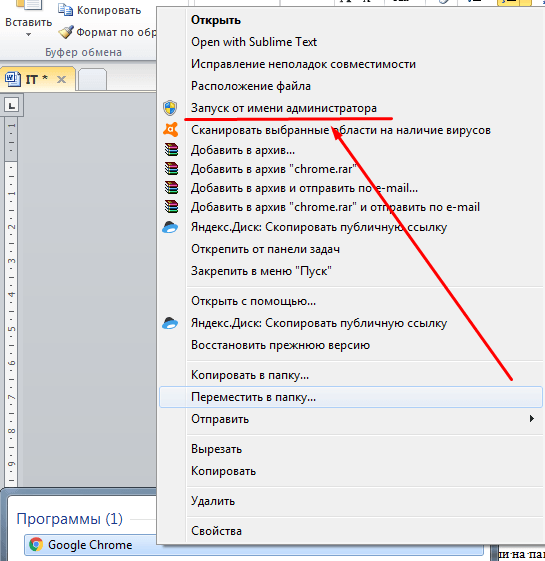Close the IT document tab
545x561 pixels.
click(62, 79)
